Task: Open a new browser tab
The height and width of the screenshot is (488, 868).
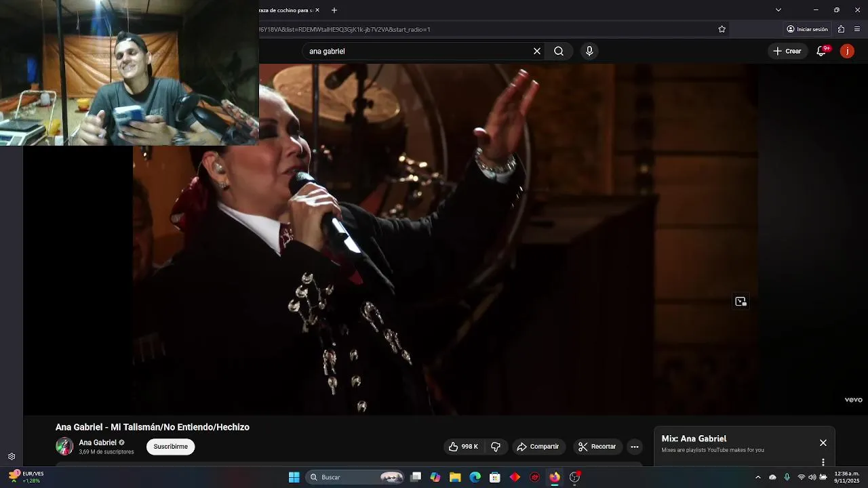Action: [334, 10]
